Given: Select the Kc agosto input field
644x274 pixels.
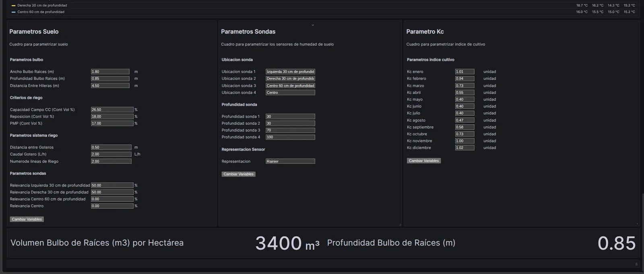Looking at the screenshot, I should pyautogui.click(x=465, y=120).
